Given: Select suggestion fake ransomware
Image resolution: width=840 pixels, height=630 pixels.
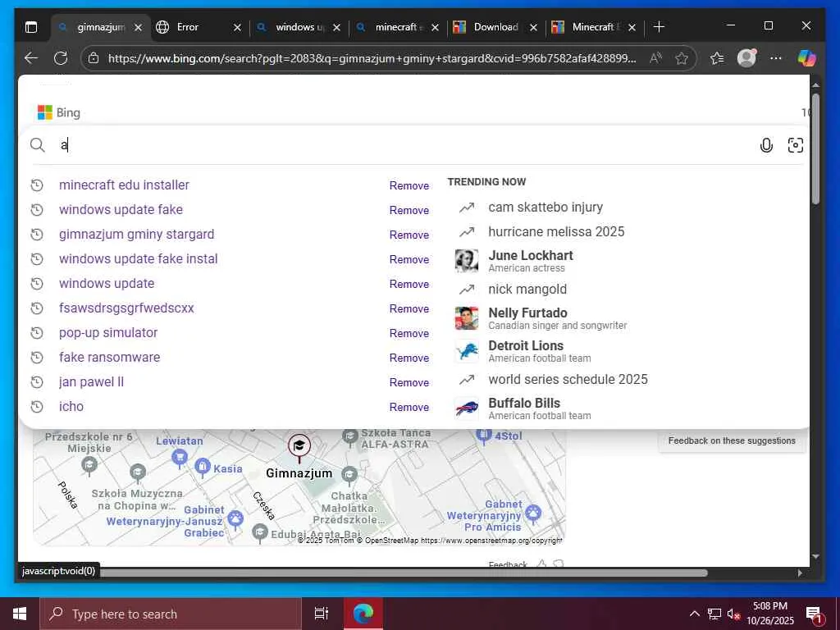Looking at the screenshot, I should (x=109, y=358).
